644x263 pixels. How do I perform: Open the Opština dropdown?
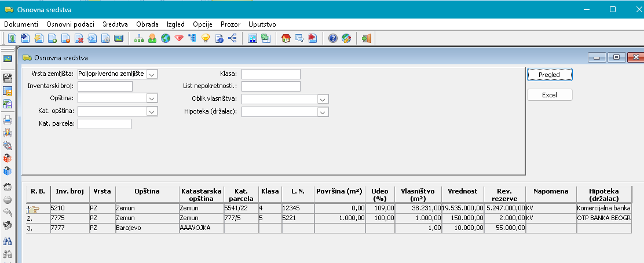(152, 98)
